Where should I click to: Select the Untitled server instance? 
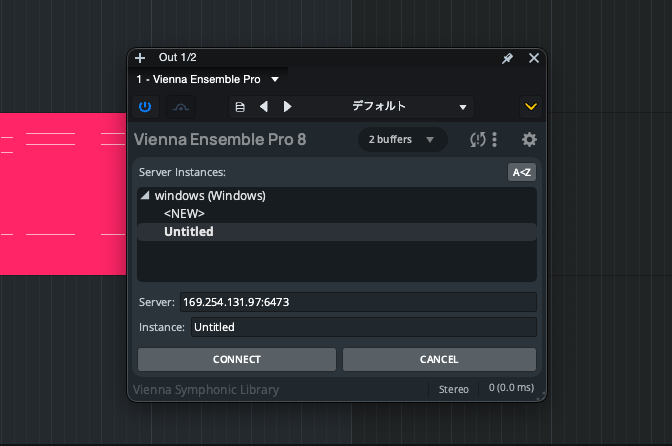189,232
